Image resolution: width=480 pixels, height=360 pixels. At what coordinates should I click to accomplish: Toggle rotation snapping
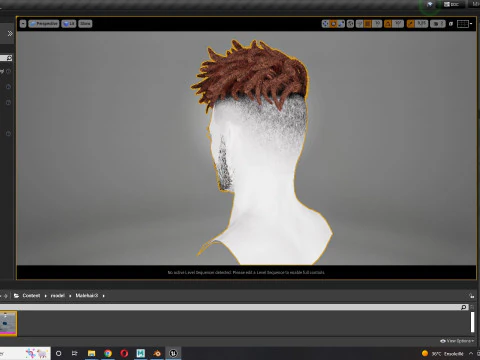click(x=388, y=24)
